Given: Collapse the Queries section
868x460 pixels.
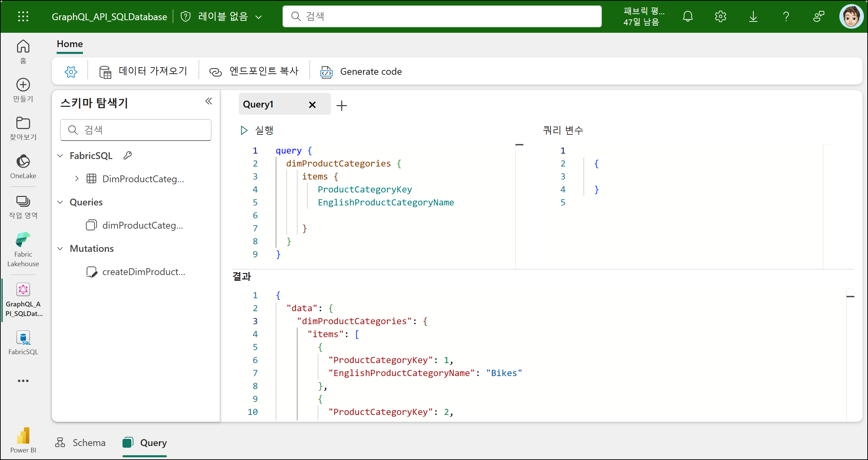Looking at the screenshot, I should [x=60, y=202].
